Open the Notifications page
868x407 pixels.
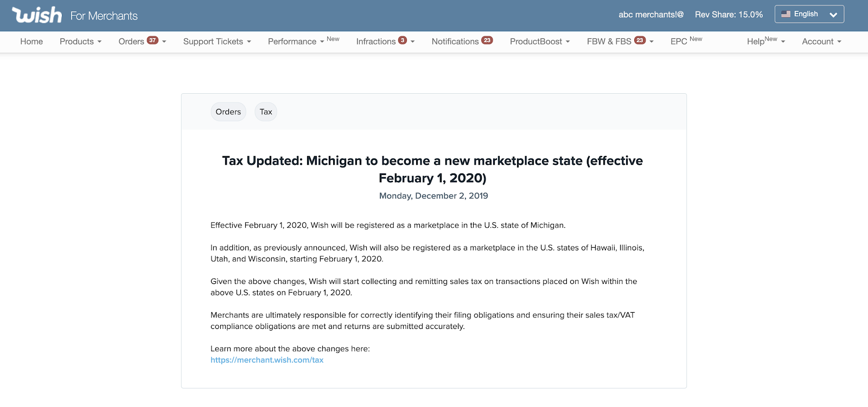462,42
